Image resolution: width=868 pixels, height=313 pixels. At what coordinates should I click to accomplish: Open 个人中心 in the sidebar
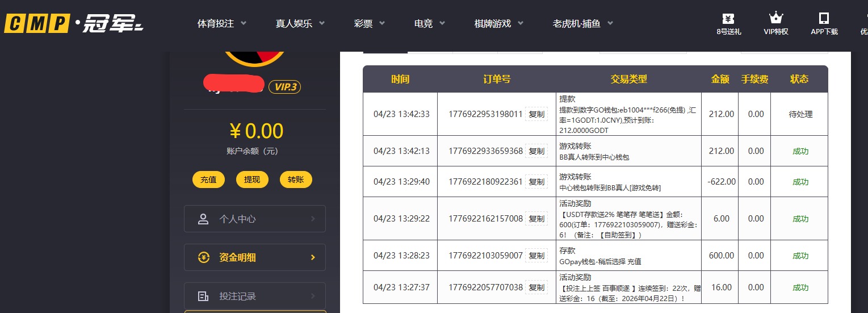255,219
